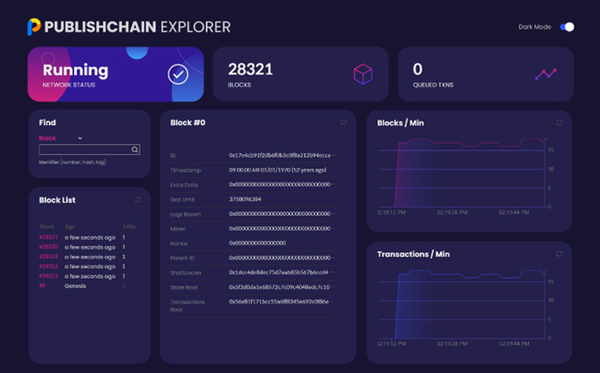Refresh the Transactions / Min chart
Screen dimensions: 600x373
[559, 254]
